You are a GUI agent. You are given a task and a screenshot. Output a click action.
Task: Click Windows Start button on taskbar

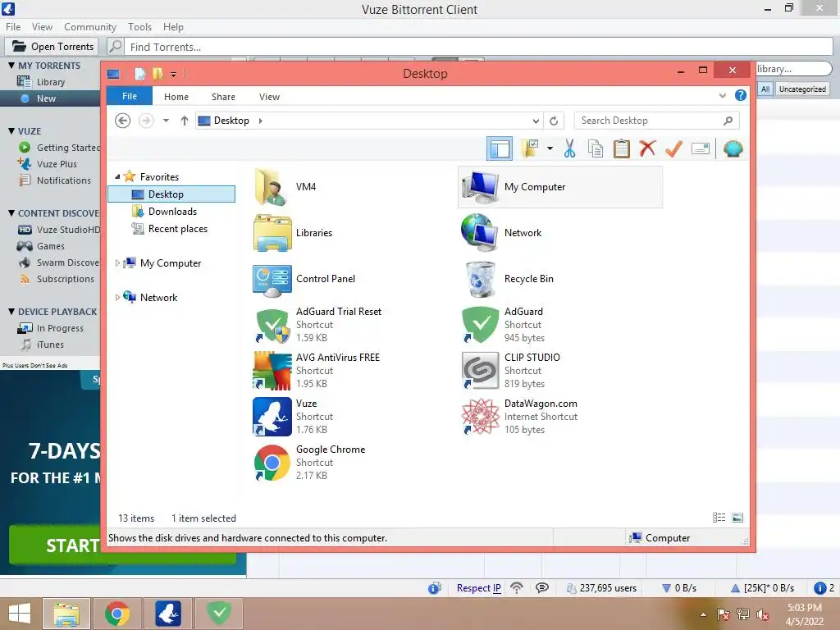[x=20, y=614]
